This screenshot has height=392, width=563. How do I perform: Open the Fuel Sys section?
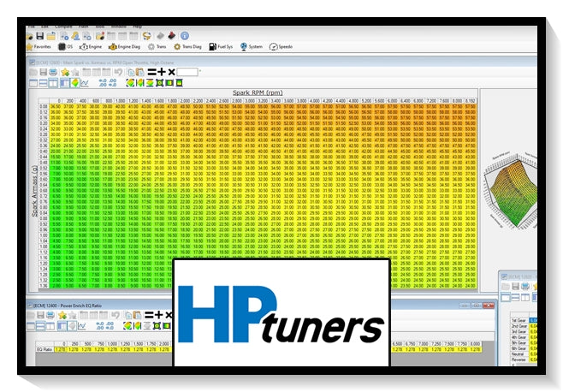(221, 47)
